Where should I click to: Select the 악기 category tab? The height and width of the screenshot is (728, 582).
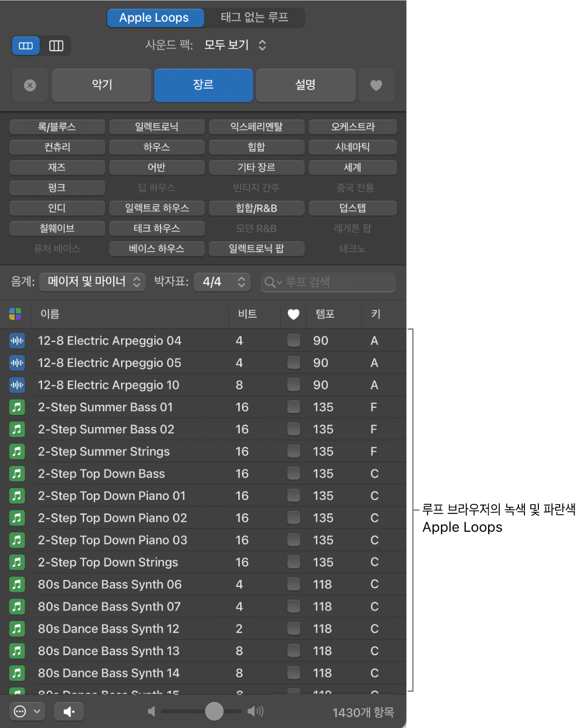102,85
